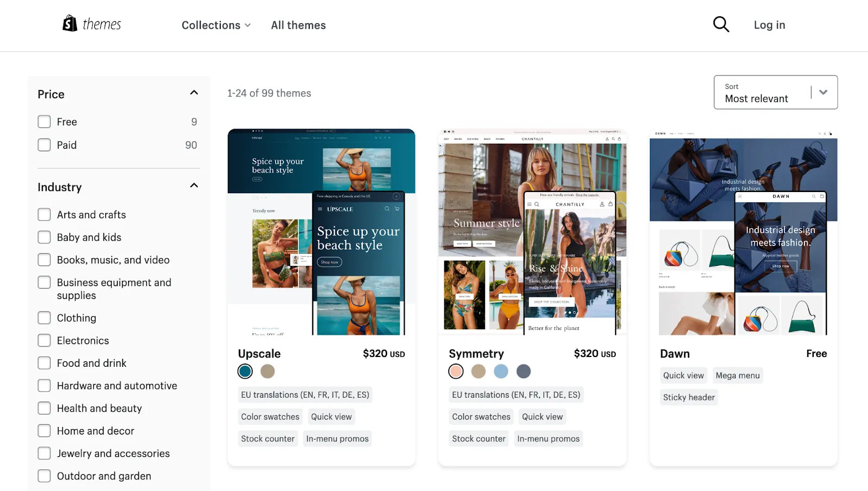Check the Free price checkbox

pos(44,122)
